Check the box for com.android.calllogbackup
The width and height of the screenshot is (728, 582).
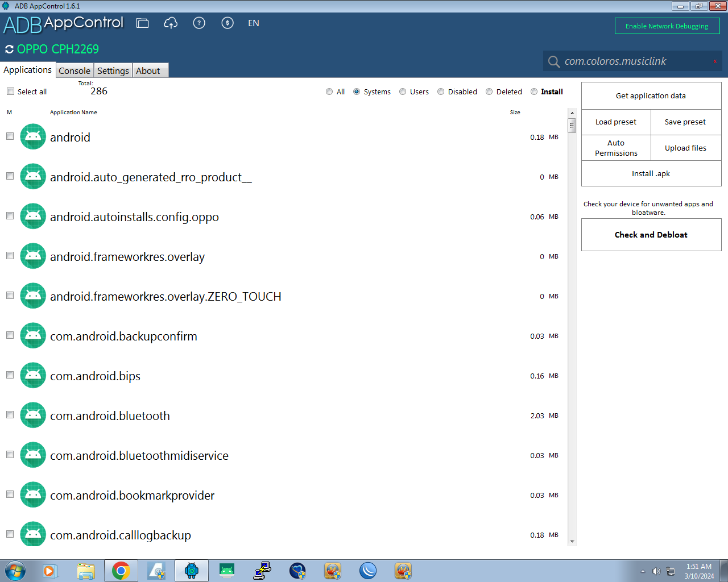coord(10,534)
